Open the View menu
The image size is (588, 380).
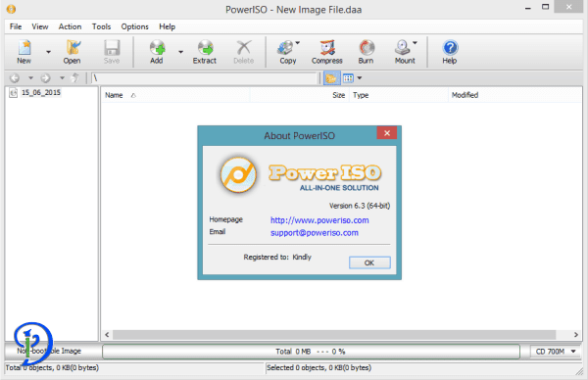coord(40,26)
